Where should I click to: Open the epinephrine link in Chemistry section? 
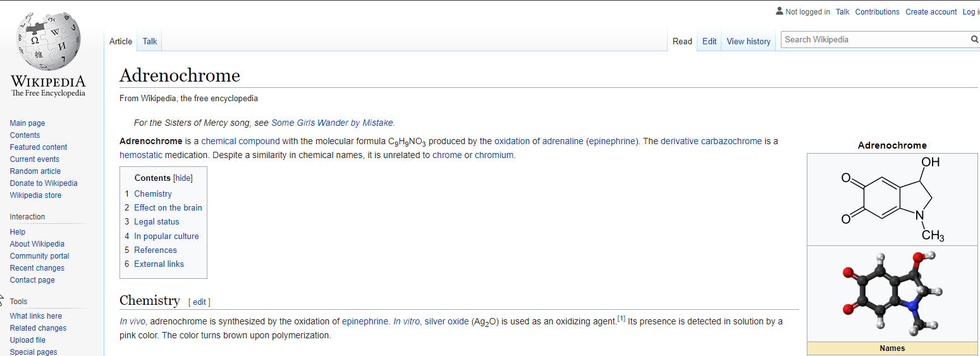365,321
